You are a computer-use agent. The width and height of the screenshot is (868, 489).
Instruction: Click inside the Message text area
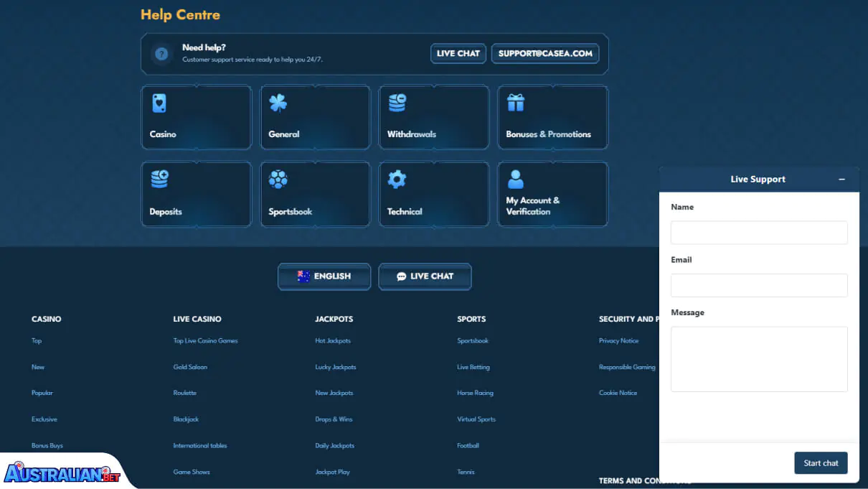[758, 359]
